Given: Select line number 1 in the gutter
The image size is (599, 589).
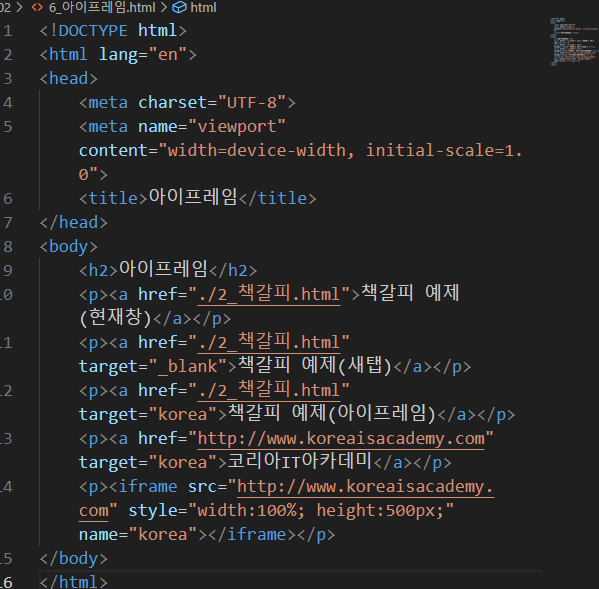Looking at the screenshot, I should [8, 31].
